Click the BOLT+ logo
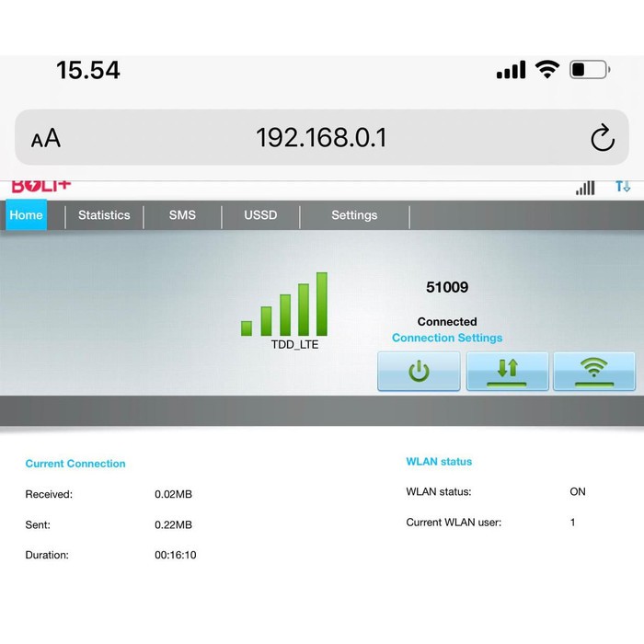644x644 pixels. pyautogui.click(x=41, y=187)
